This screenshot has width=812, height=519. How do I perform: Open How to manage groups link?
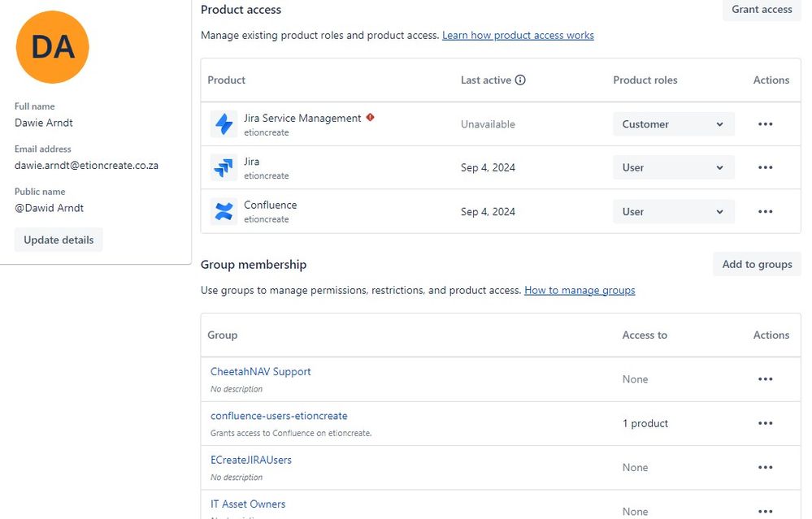pos(580,290)
